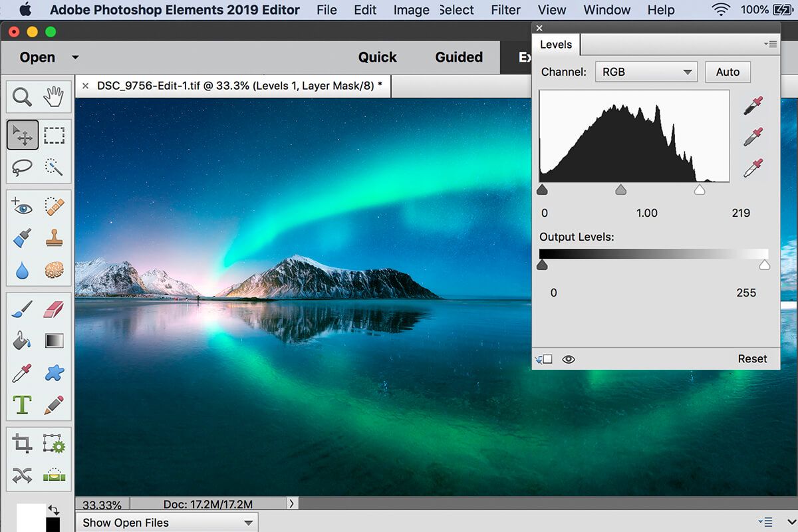Select the Gradient tool
This screenshot has height=532, width=798.
[x=55, y=340]
